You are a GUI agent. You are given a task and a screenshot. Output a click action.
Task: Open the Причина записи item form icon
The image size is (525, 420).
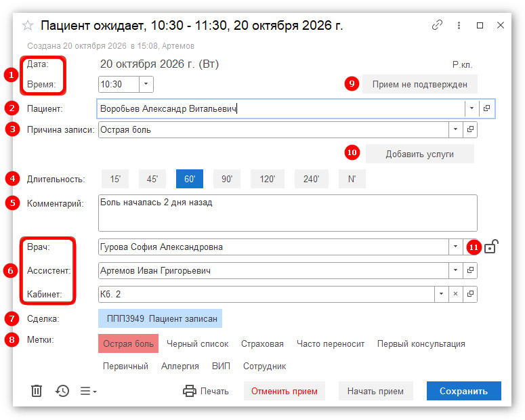(x=470, y=129)
